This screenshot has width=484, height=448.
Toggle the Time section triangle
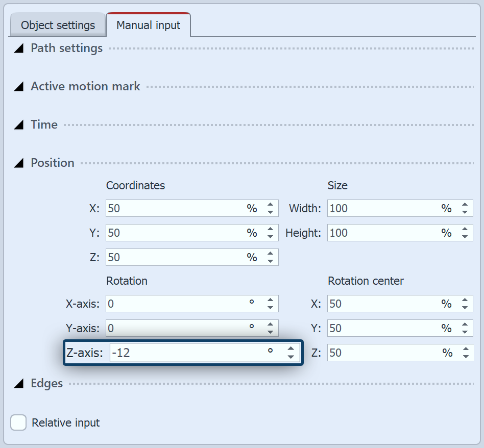point(19,125)
